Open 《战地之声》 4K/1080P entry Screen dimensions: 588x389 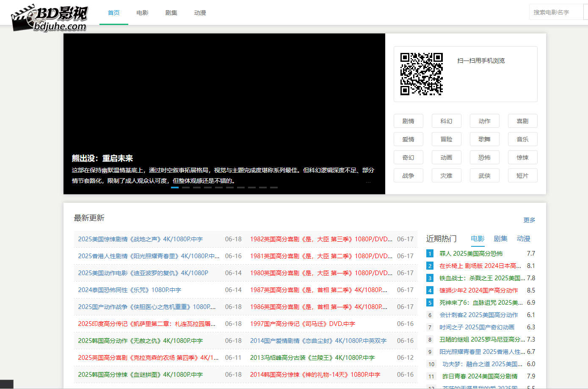(x=141, y=239)
